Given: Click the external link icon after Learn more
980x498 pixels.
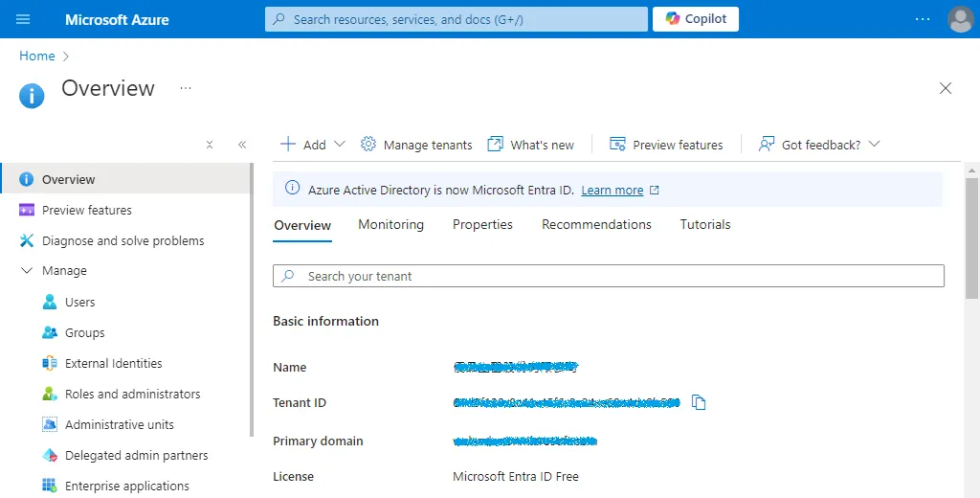Looking at the screenshot, I should tap(655, 191).
